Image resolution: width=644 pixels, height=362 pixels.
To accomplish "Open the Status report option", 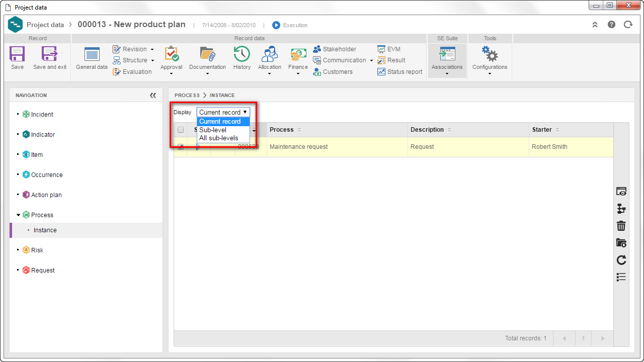I will (400, 72).
